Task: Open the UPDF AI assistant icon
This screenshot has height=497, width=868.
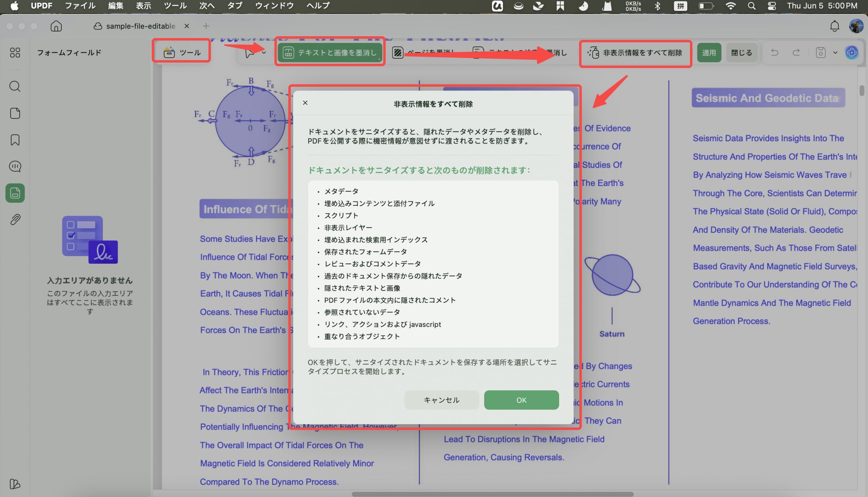Action: coord(852,53)
